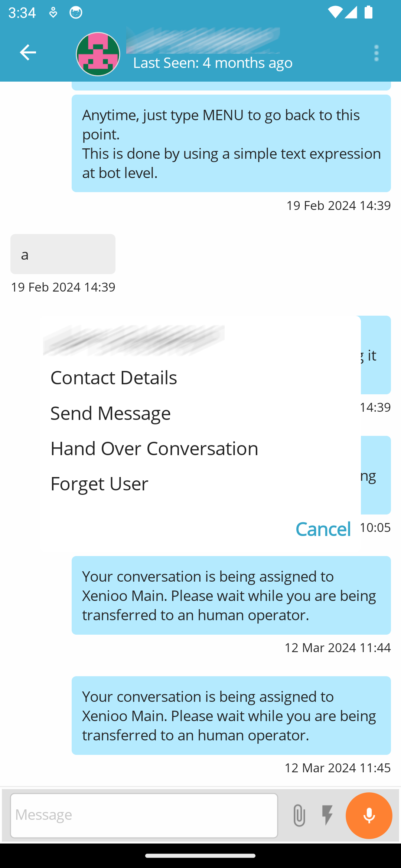Cancel the contact actions dialog
Viewport: 401px width, 868px height.
click(323, 529)
